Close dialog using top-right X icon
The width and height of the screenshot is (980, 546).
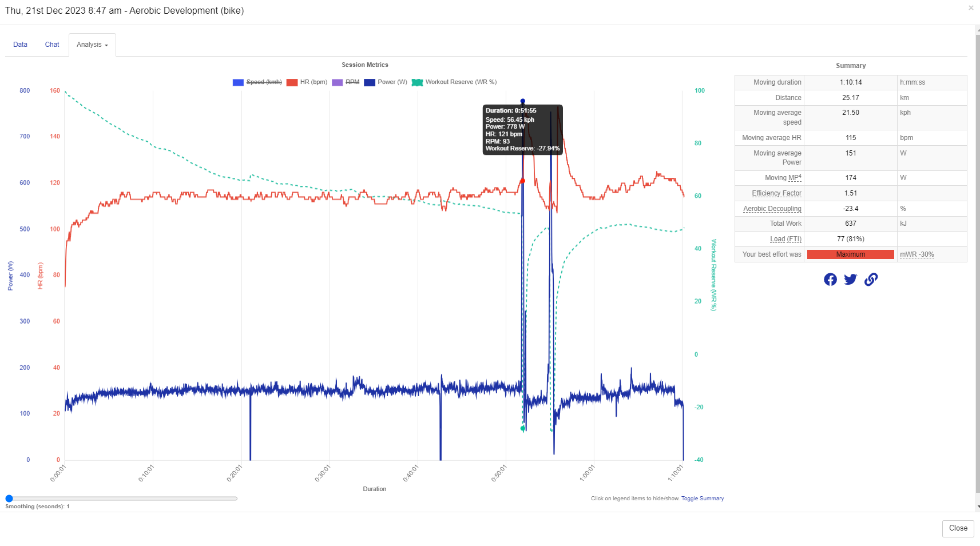970,8
